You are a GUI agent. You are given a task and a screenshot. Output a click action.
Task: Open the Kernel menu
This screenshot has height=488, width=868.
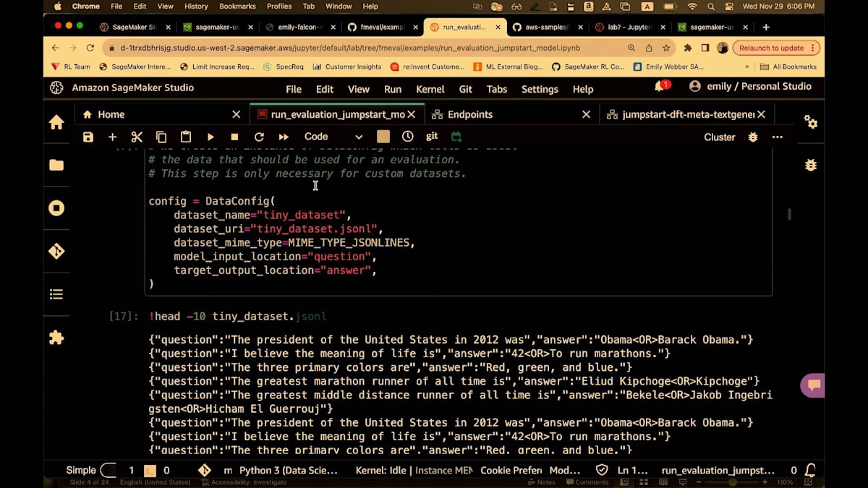pyautogui.click(x=430, y=89)
